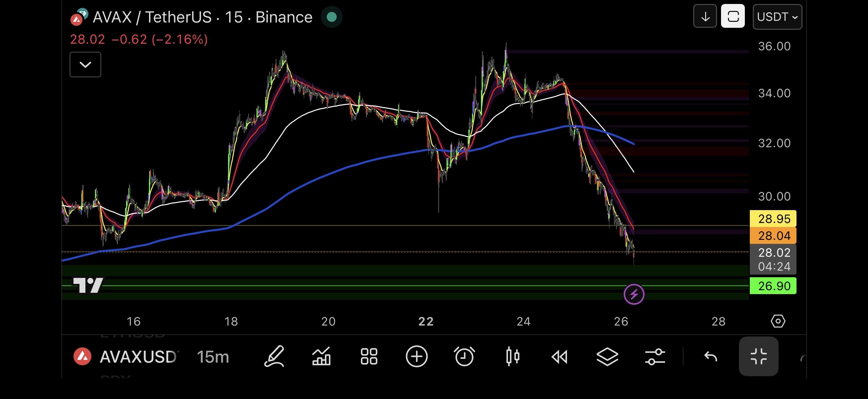Change the 15m timeframe interval
868x399 pixels.
tap(213, 357)
